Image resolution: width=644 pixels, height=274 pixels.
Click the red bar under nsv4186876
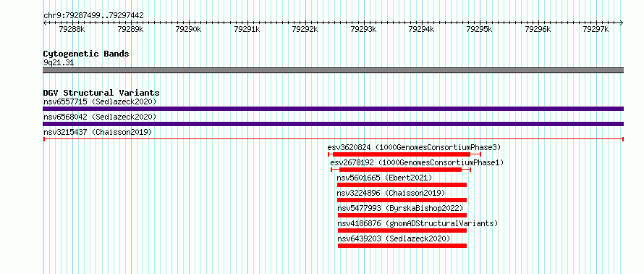click(402, 231)
